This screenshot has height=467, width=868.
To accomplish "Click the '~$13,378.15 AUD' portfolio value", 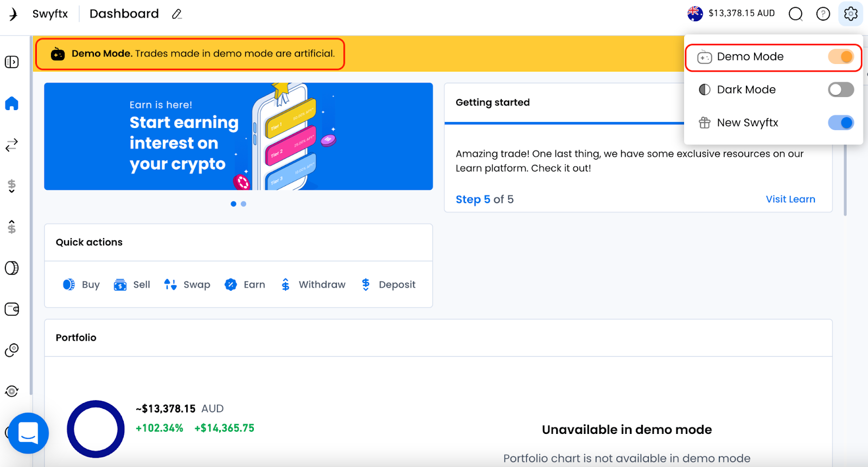I will click(180, 409).
